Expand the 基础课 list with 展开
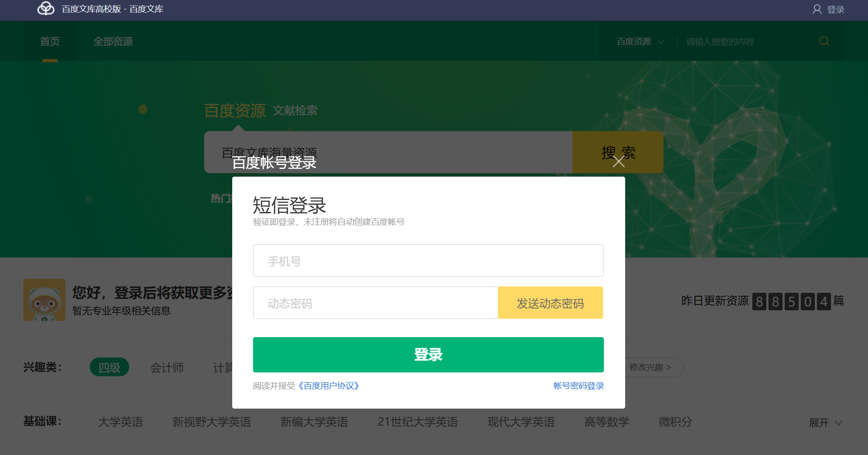868x455 pixels. click(825, 423)
